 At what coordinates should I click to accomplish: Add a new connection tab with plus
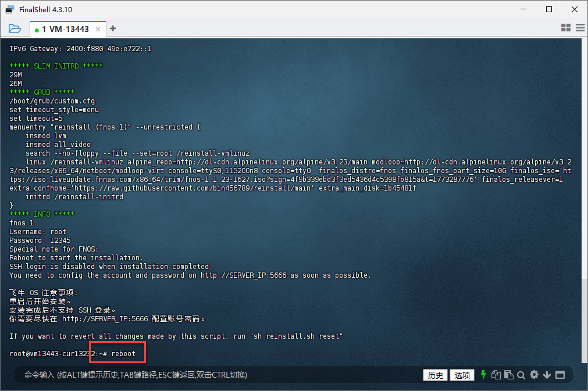[113, 28]
